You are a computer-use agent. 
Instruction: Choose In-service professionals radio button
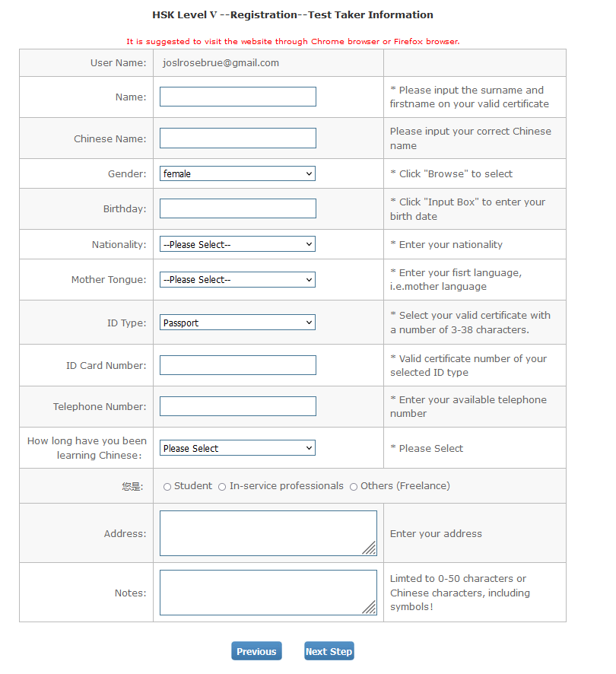[x=222, y=487]
